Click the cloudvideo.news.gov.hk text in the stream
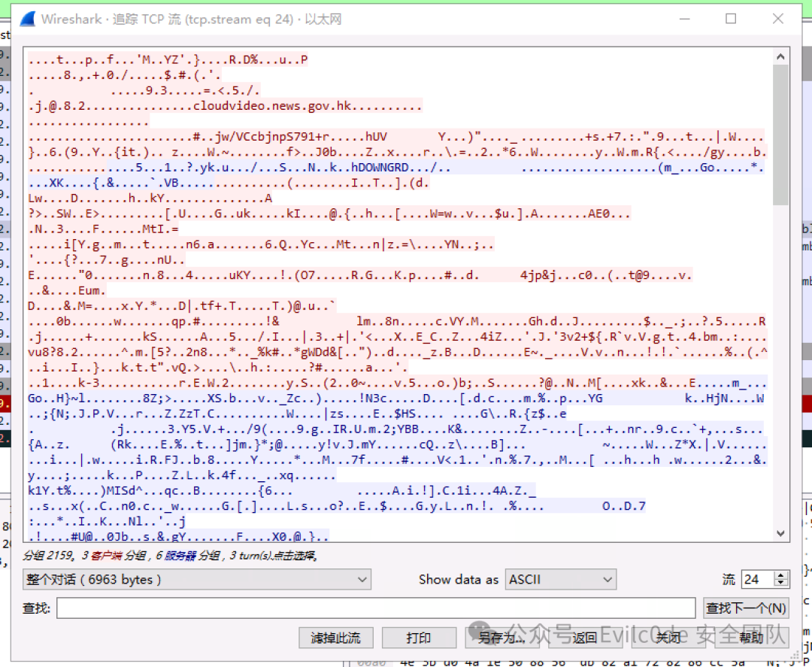 click(272, 106)
